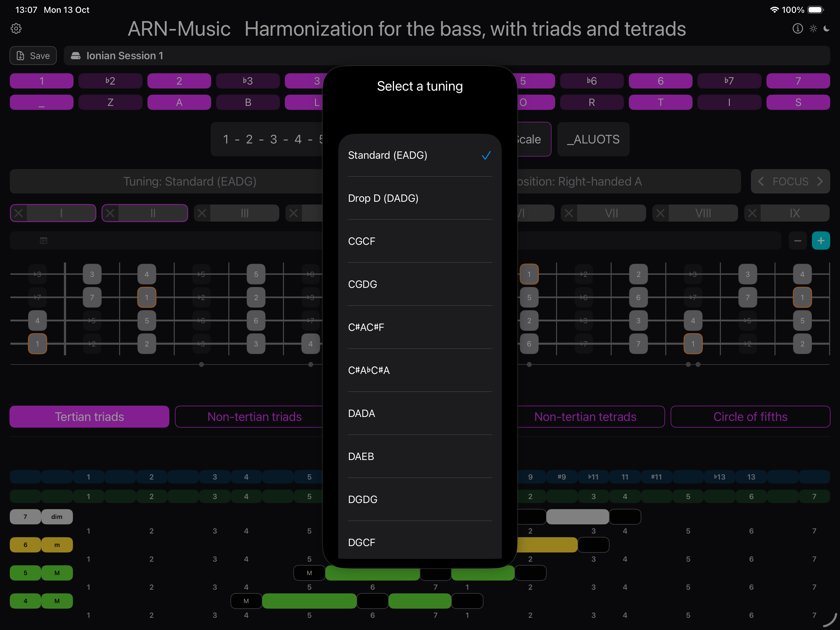Click the teal plus button
This screenshot has height=630, width=840.
coord(821,241)
